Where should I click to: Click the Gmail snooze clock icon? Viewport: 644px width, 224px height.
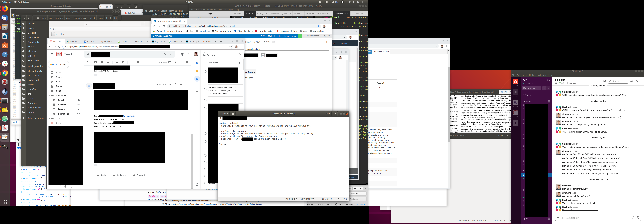click(x=123, y=62)
